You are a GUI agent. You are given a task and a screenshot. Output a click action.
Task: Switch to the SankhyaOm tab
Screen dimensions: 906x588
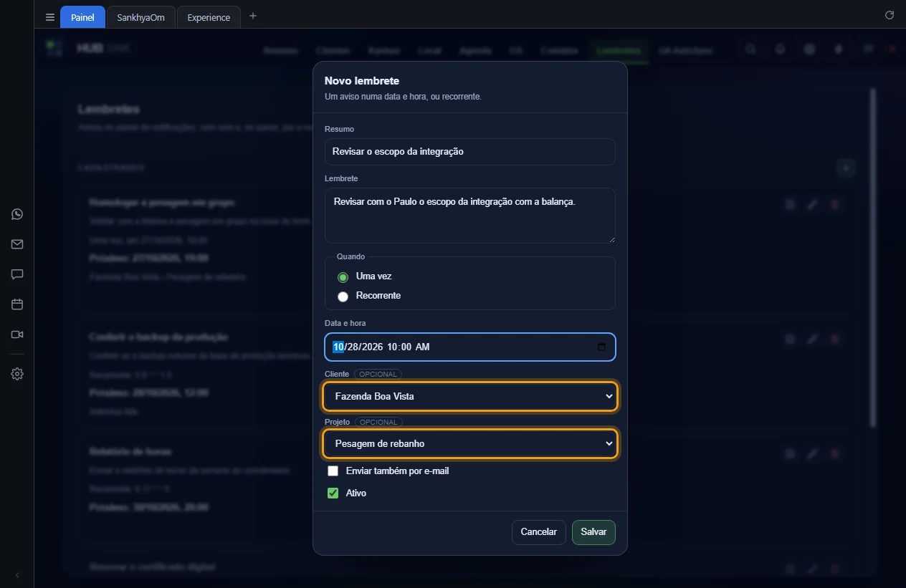(x=140, y=17)
